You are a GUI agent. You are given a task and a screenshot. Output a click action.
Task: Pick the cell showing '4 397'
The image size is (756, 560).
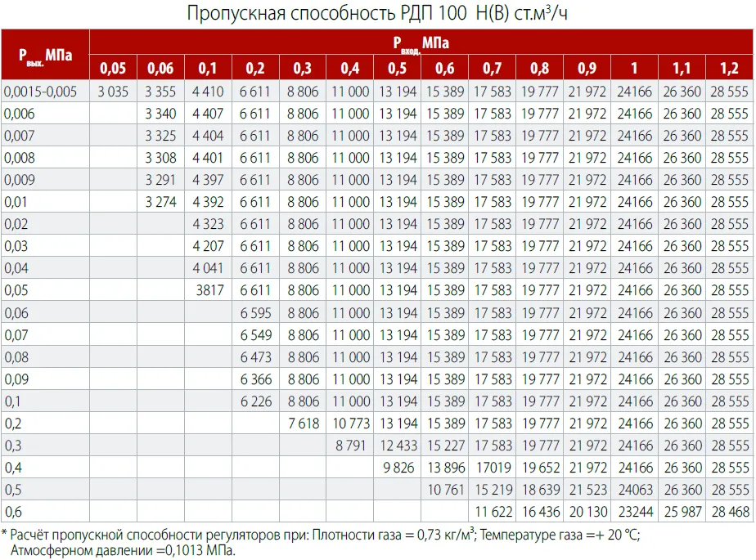(x=208, y=180)
